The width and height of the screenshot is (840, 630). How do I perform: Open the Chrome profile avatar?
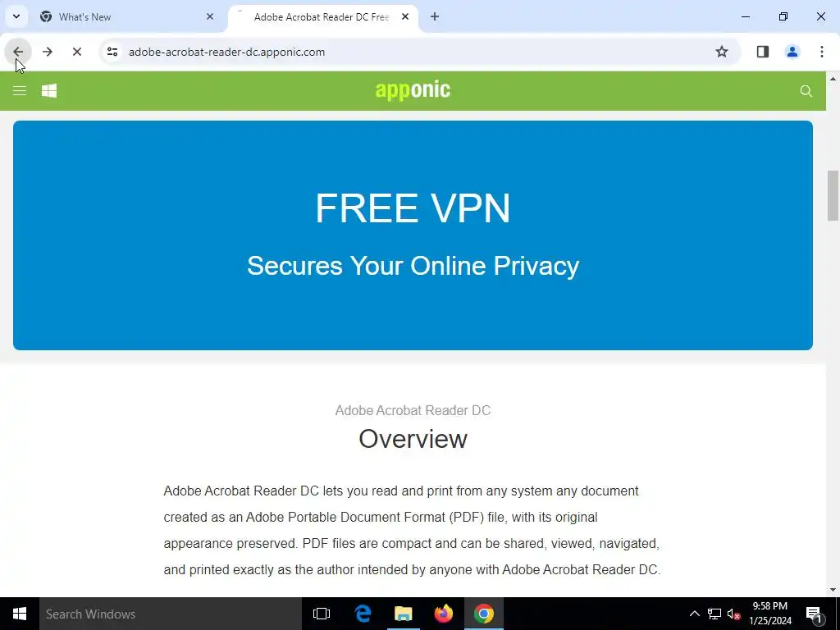coord(792,52)
